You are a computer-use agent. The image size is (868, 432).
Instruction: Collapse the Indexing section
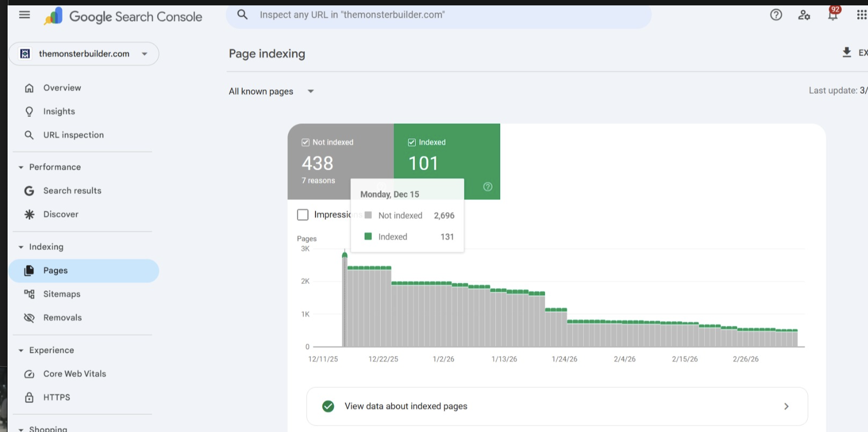point(21,247)
